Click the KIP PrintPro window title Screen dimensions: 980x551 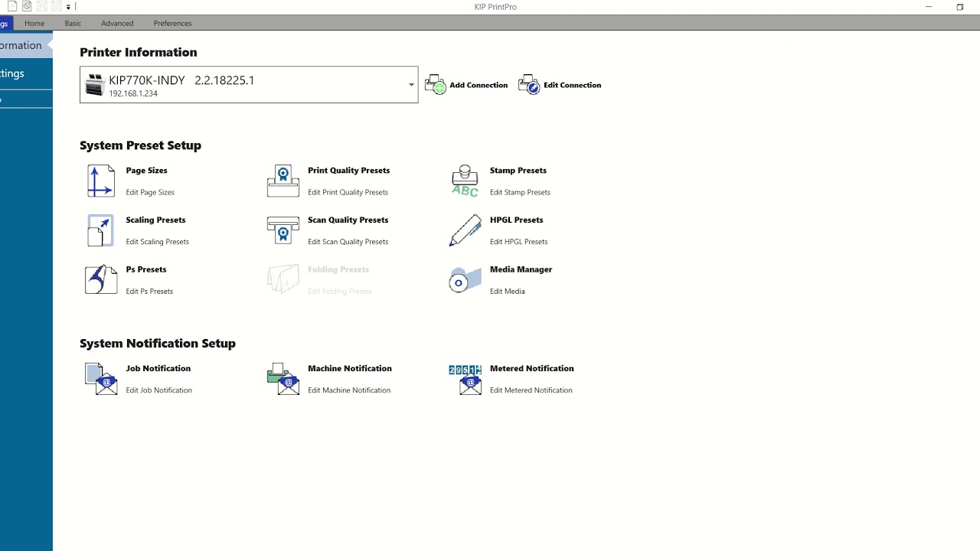tap(495, 7)
